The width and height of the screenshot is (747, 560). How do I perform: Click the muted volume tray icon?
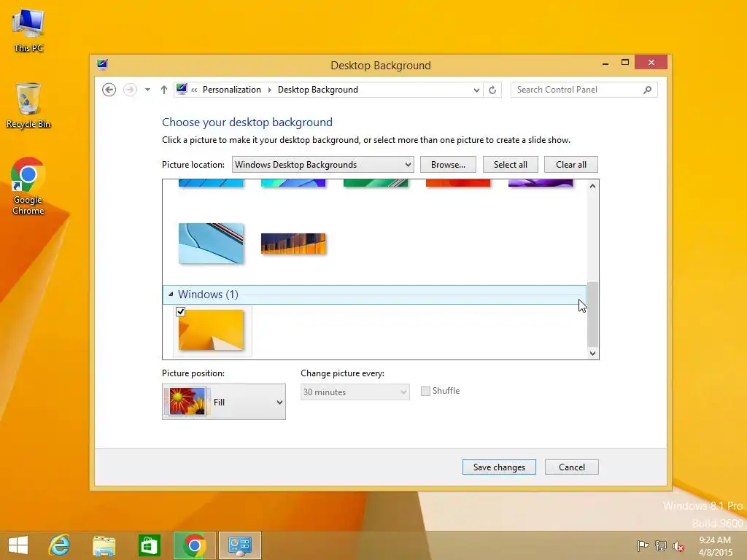pyautogui.click(x=678, y=545)
